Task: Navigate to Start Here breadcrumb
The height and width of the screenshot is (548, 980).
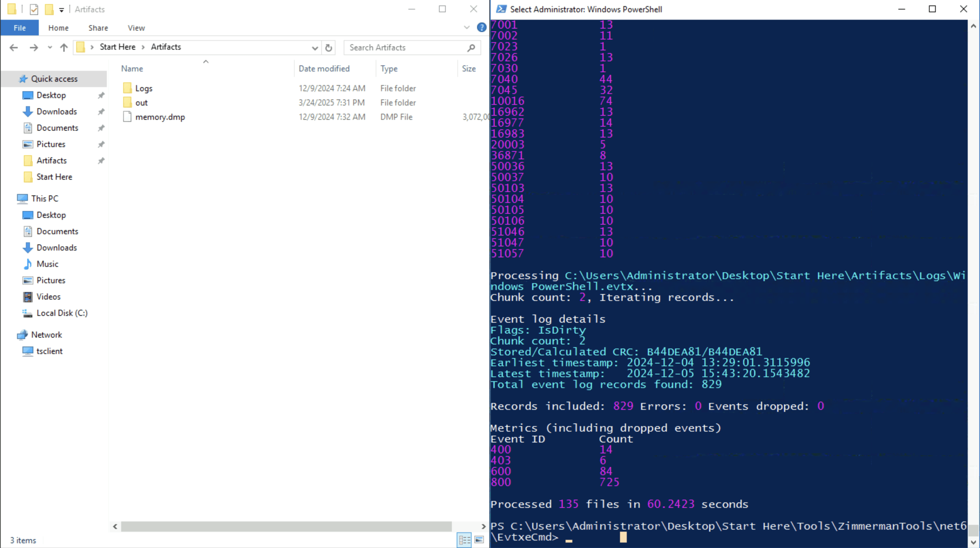Action: (117, 47)
